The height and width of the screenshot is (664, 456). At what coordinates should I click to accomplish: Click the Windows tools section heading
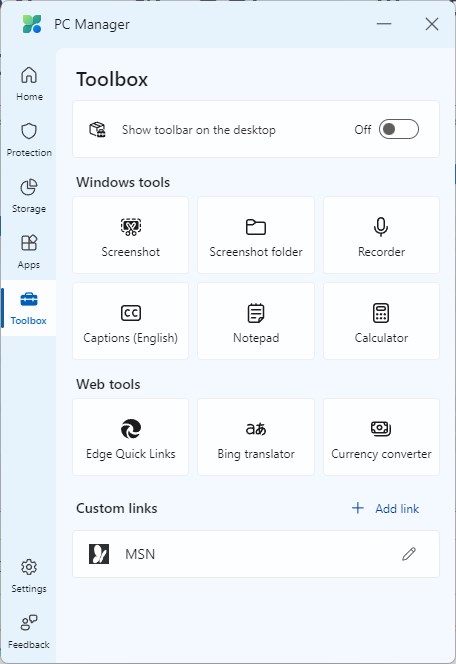coord(123,183)
